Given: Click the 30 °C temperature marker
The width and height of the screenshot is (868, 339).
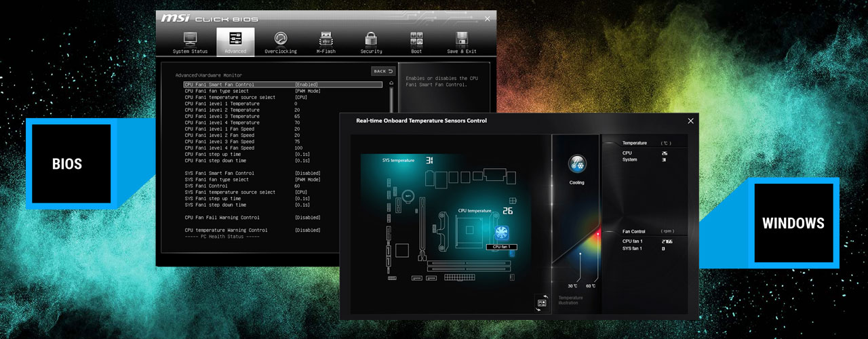Looking at the screenshot, I should [572, 286].
